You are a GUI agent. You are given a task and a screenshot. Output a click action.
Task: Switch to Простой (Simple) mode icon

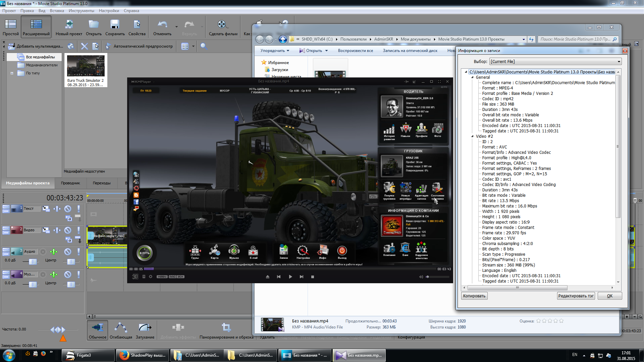pyautogui.click(x=11, y=24)
